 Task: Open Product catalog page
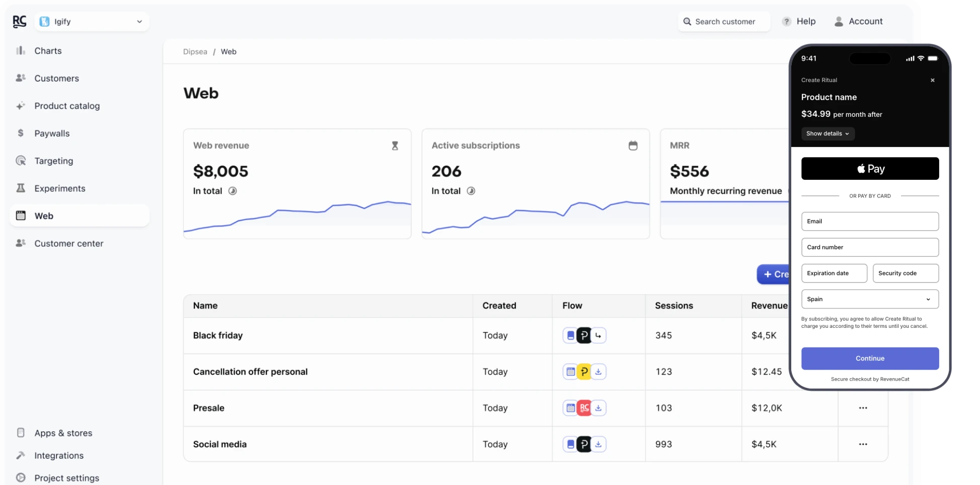tap(67, 106)
